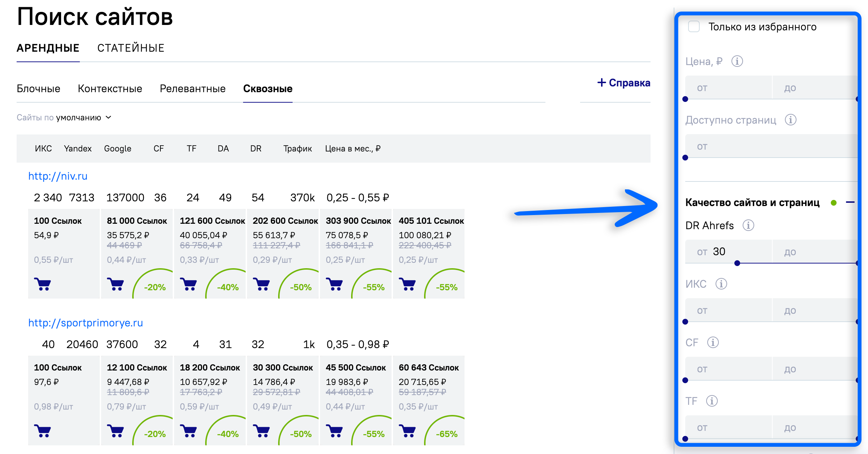Enable the Только из избранного checkbox
868x454 pixels.
(694, 26)
